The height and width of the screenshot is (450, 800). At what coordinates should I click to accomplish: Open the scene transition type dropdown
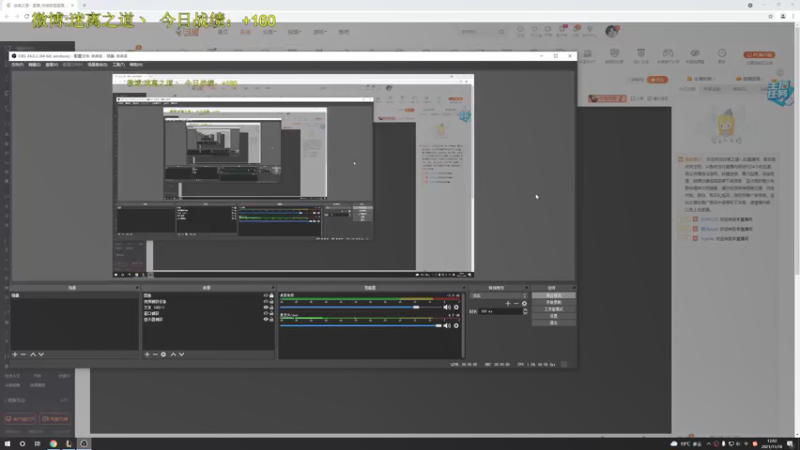[x=498, y=295]
